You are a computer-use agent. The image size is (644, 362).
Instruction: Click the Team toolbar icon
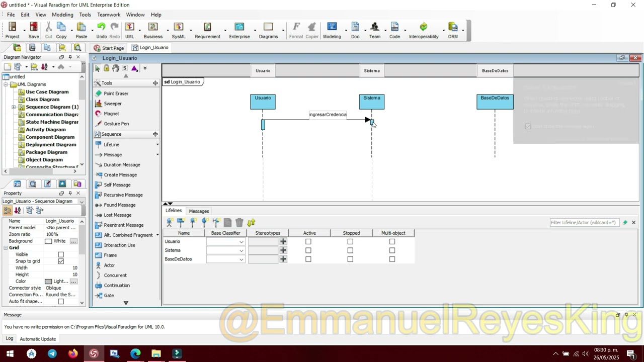click(375, 30)
